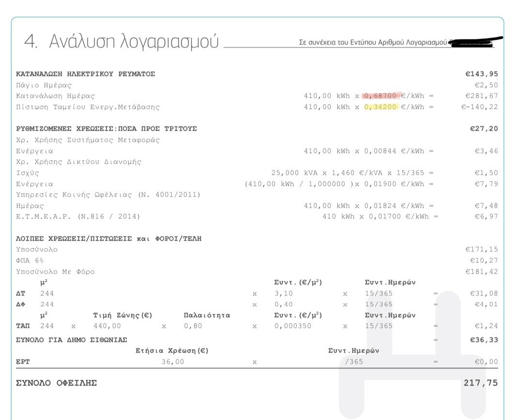Select "ΡΥΘΜΙΖΟΜΕΝΕΣ ΧΡΕΩΣΕΙΣ:ΠΟΣΑ ΠΡΟΣ ΤΡΙΤΟΥΣ" header
517x420 pixels.
click(x=106, y=129)
